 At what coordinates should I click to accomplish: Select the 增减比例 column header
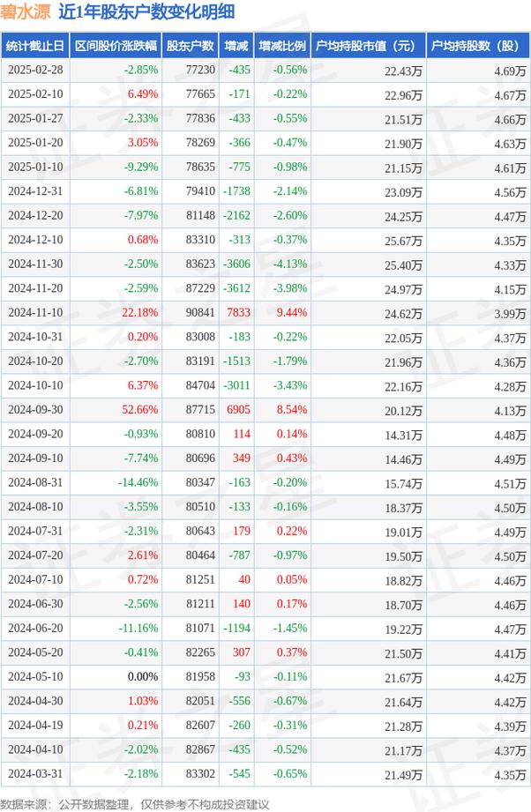(282, 46)
